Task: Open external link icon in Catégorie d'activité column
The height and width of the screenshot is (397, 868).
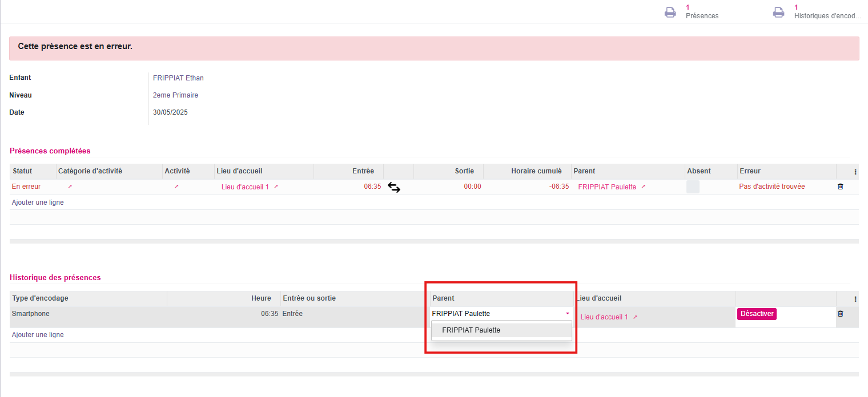Action: coord(70,187)
